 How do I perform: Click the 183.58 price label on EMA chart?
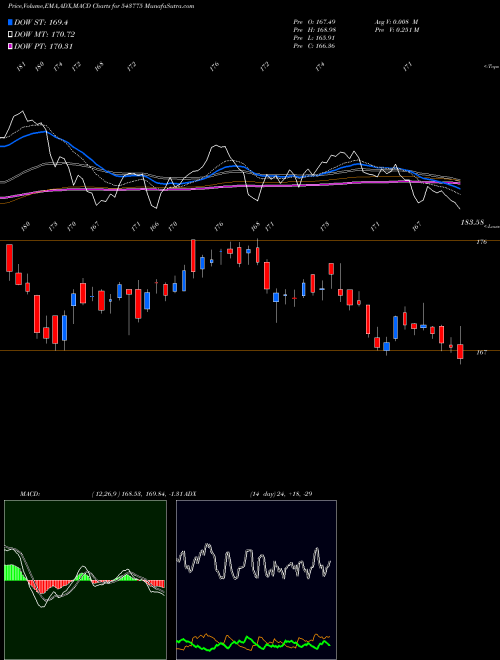(473, 222)
